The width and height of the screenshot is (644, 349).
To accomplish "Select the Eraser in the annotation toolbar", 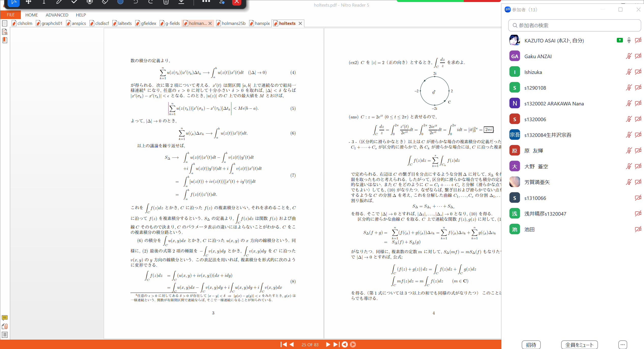I will pos(105,2).
